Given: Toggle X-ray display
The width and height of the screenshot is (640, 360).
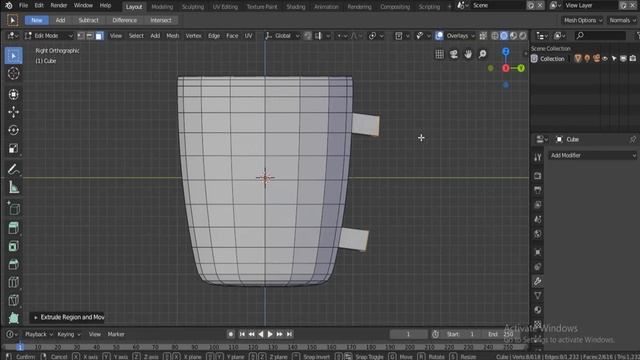Looking at the screenshot, I should (x=483, y=36).
